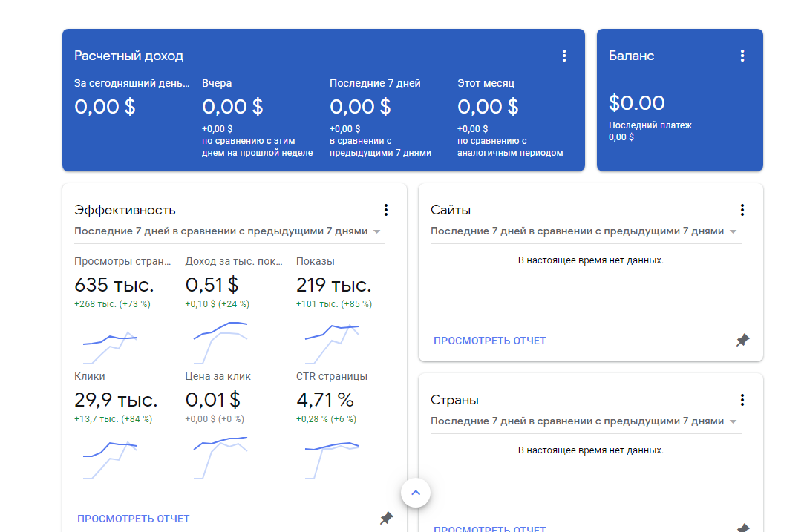Click ПРОСМОТРЕТЬ ОТЧЕТ in the Сайты card
This screenshot has height=532, width=807.
(x=490, y=341)
